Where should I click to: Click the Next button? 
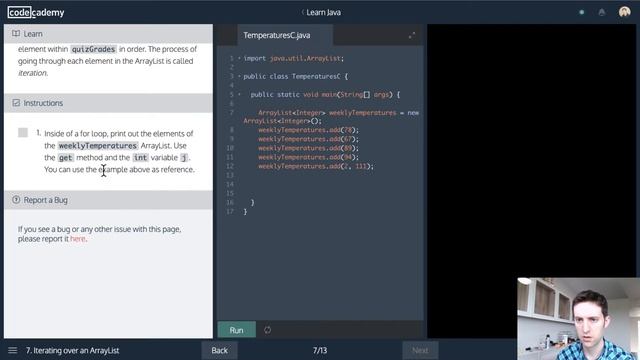pos(420,350)
